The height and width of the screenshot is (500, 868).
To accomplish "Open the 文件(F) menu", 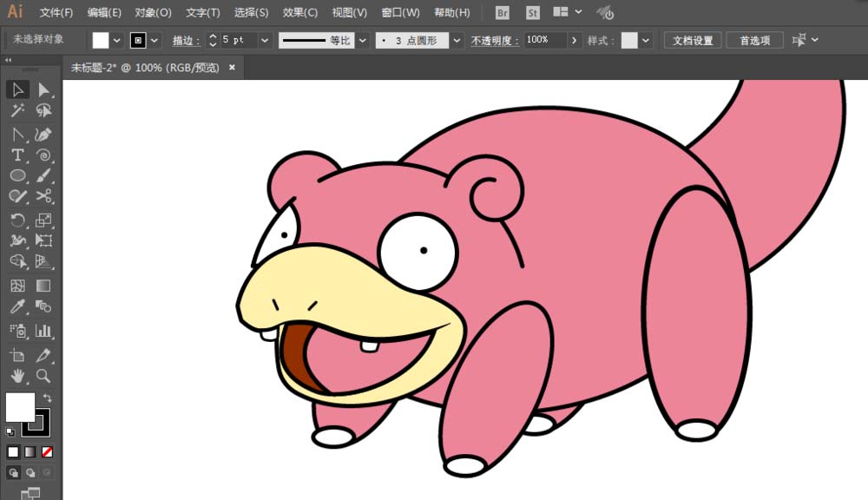I will coord(56,12).
